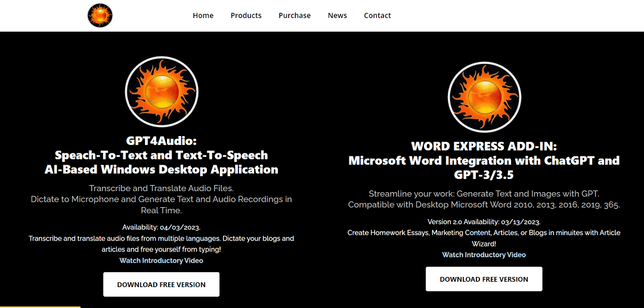Click 'Speach-To-Text and Text-To-Speech' heading line
Screen dimensions: 644x308
[162, 155]
